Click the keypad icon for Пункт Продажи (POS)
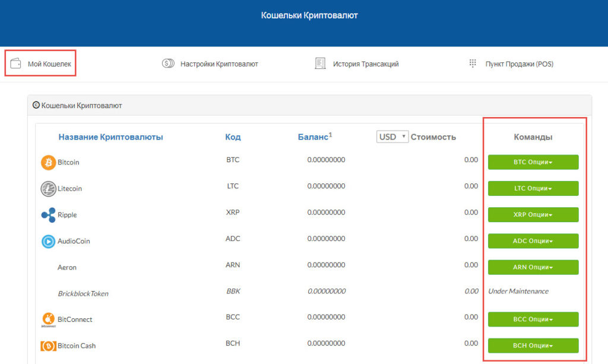This screenshot has width=608, height=364. pos(472,63)
